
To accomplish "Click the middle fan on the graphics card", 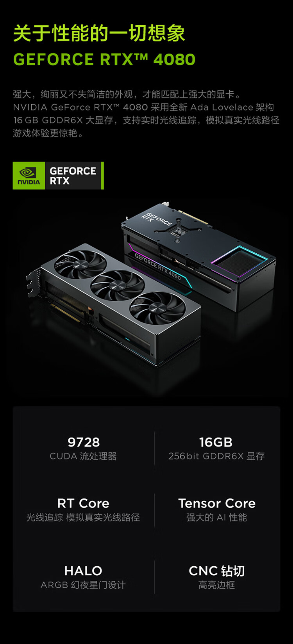I will click(117, 286).
